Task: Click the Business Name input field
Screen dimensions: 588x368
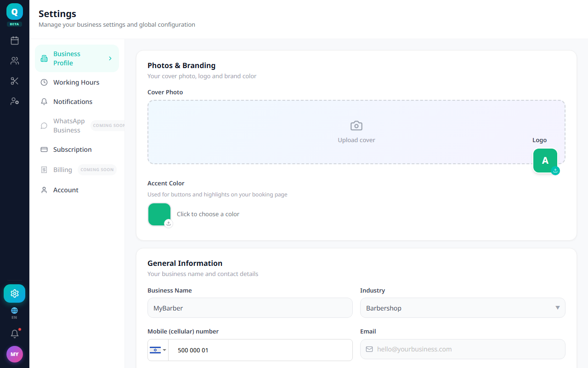Action: tap(250, 308)
